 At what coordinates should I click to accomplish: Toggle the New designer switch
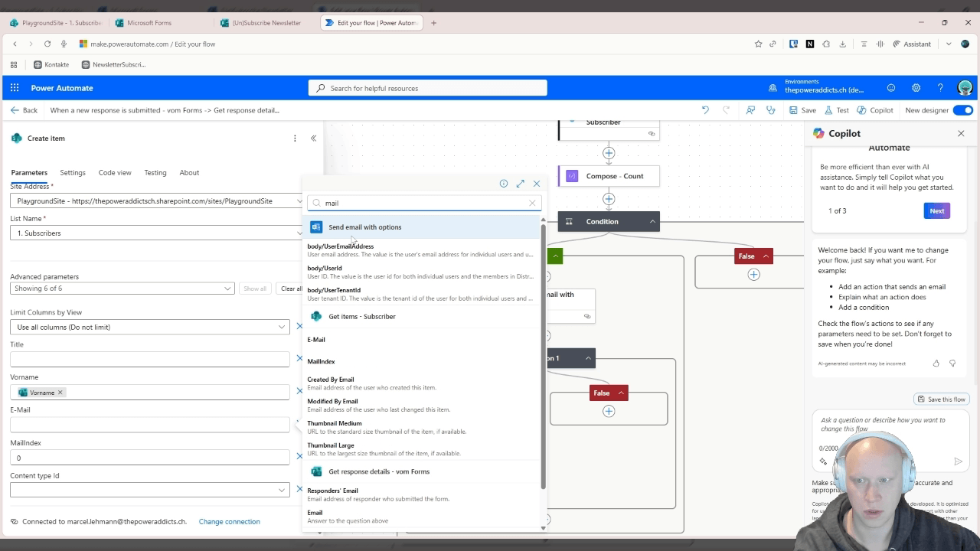962,110
